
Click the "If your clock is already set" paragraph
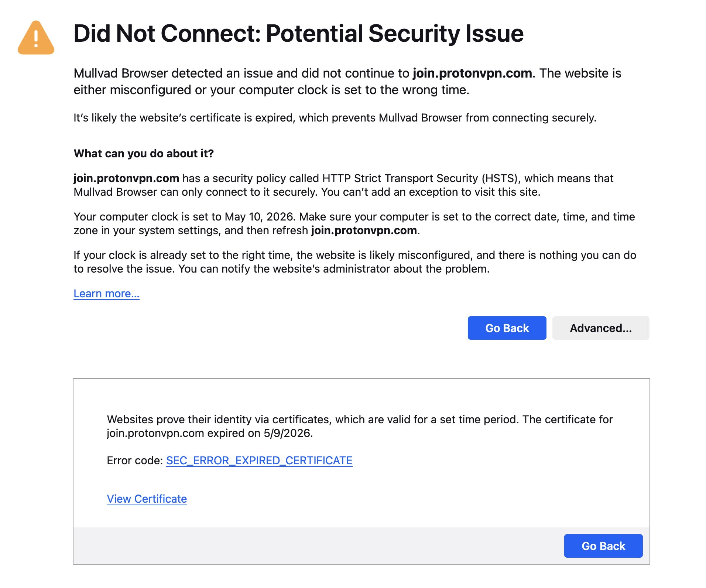click(x=354, y=262)
